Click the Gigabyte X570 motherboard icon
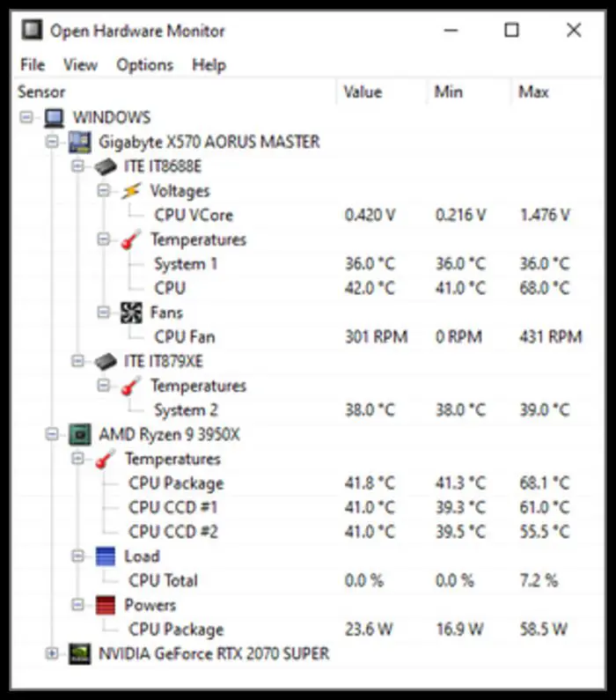The image size is (616, 700). pos(80,143)
